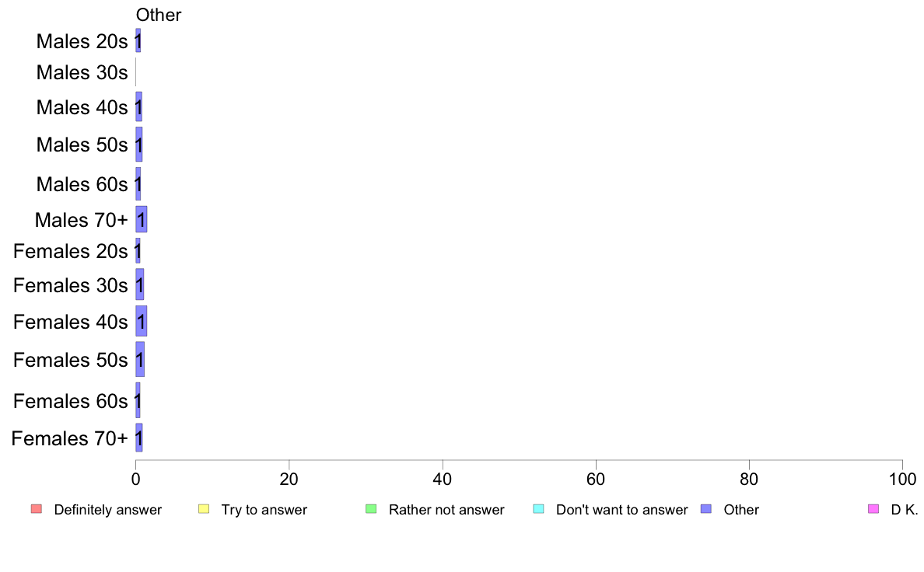Select the Females 50s bar
Image resolution: width=924 pixels, height=572 pixels.
[140, 359]
